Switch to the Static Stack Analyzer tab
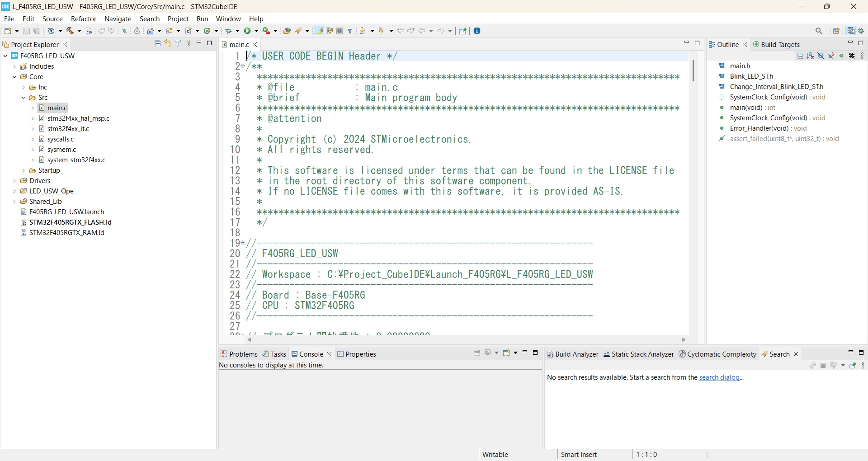This screenshot has height=461, width=868. coord(638,354)
